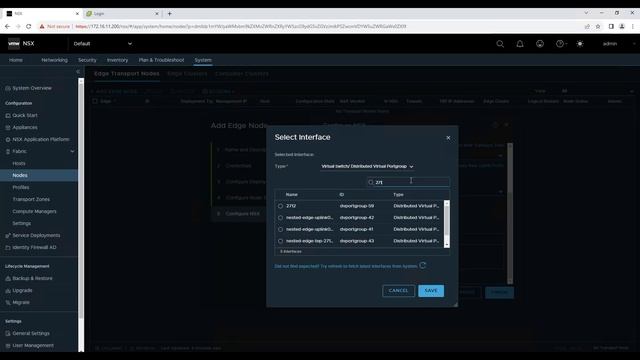Open the notifications bell
Image resolution: width=640 pixels, height=360 pixels.
point(520,44)
